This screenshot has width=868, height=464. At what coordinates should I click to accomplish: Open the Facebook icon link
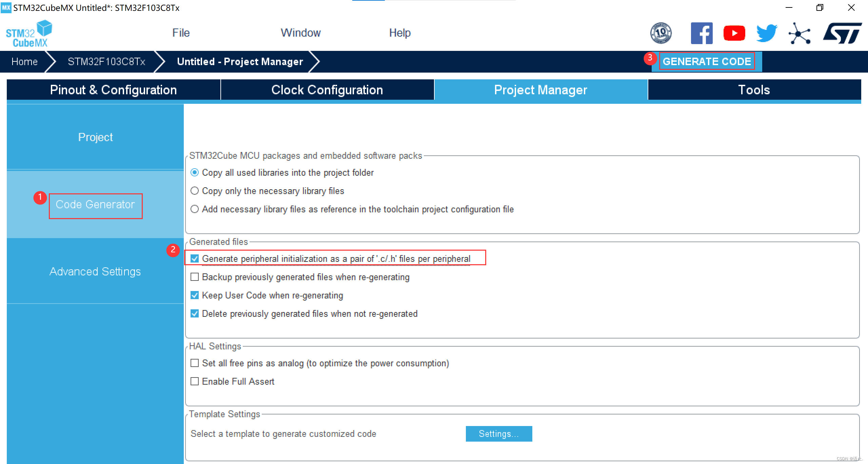[702, 33]
